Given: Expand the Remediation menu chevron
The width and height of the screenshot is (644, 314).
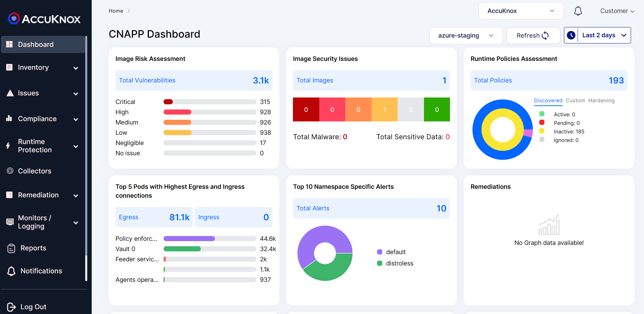Looking at the screenshot, I should (76, 196).
